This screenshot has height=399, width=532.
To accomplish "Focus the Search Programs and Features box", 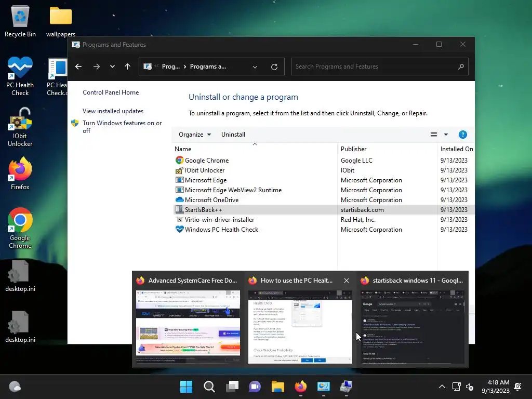I will (x=379, y=66).
